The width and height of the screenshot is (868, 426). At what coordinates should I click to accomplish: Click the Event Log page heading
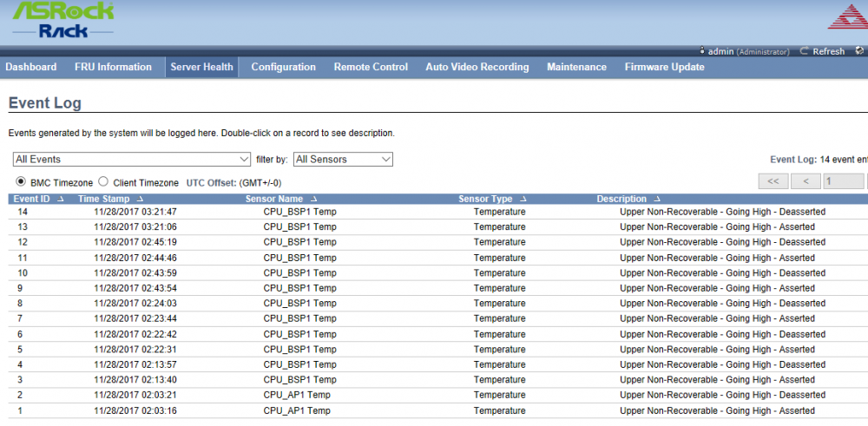coord(45,103)
